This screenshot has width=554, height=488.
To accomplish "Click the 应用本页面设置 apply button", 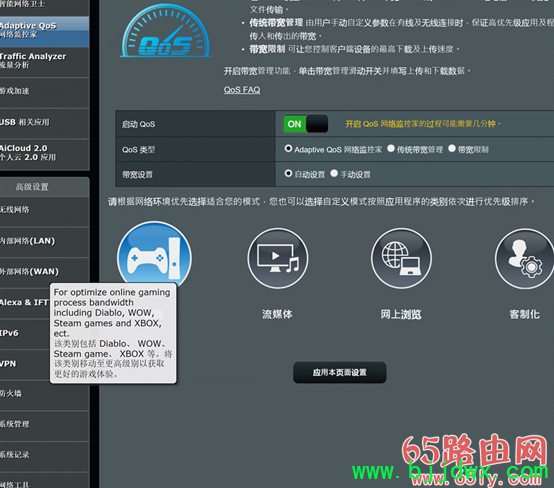I will pos(340,372).
